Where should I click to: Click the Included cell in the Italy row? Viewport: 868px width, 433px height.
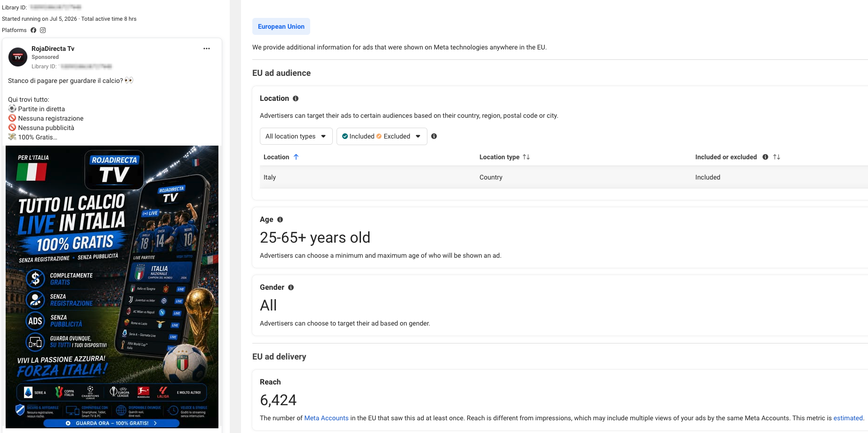click(707, 177)
